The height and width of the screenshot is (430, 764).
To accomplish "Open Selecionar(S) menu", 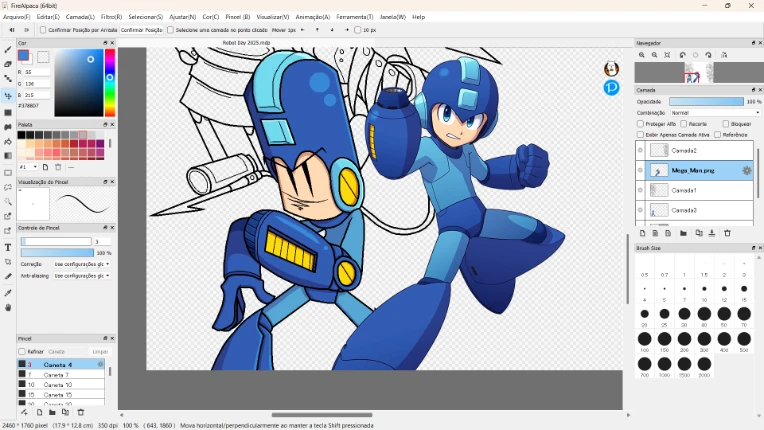I will point(146,17).
